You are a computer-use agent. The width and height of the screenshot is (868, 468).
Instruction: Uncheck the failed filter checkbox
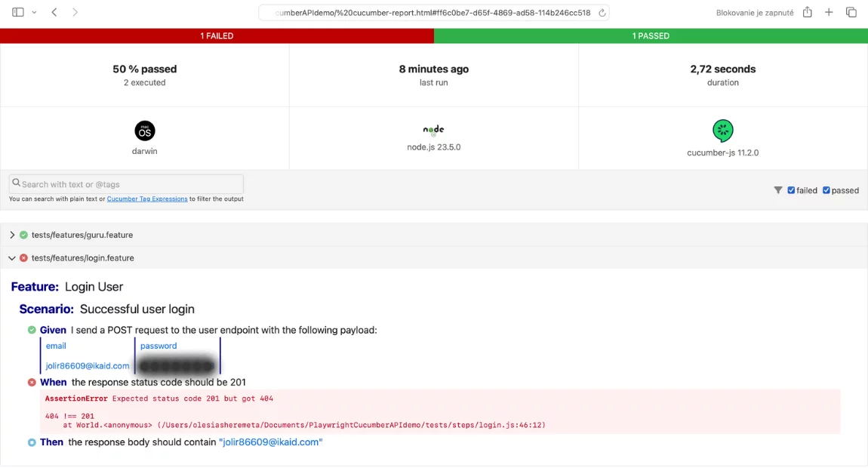pyautogui.click(x=791, y=190)
